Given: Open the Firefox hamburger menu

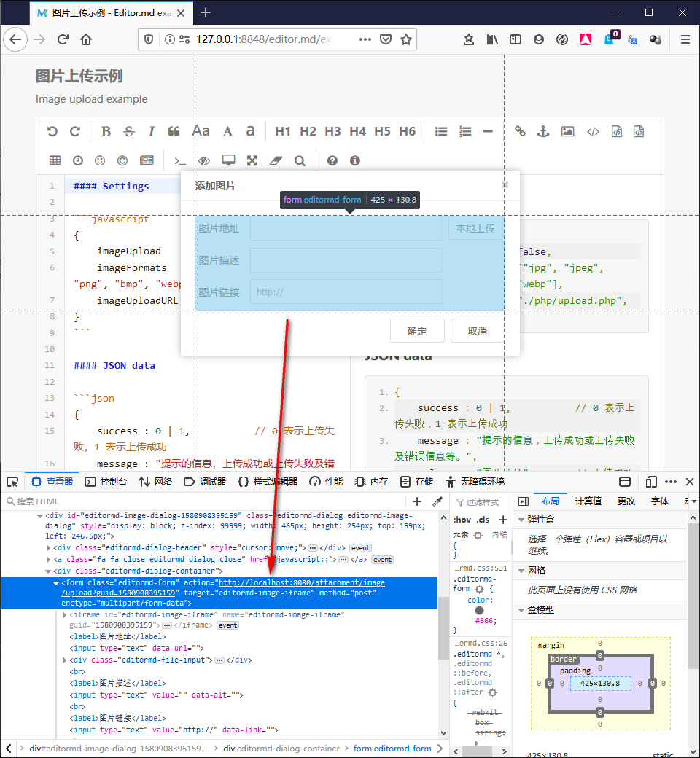Looking at the screenshot, I should point(684,39).
